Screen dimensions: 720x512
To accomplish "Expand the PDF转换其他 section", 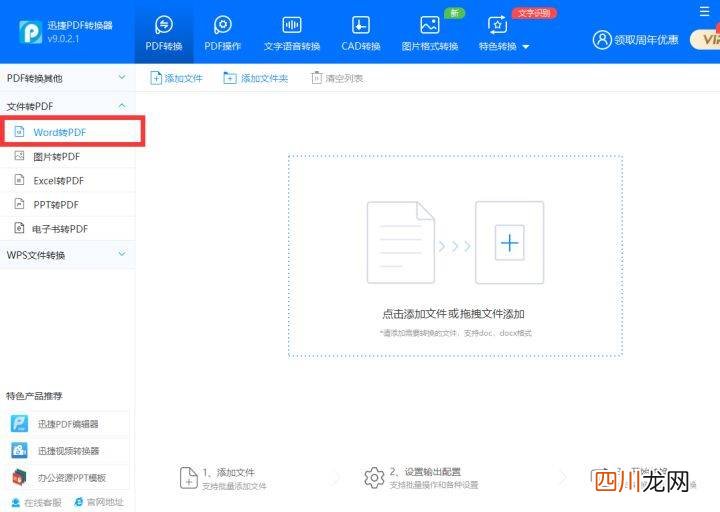I will 68,78.
